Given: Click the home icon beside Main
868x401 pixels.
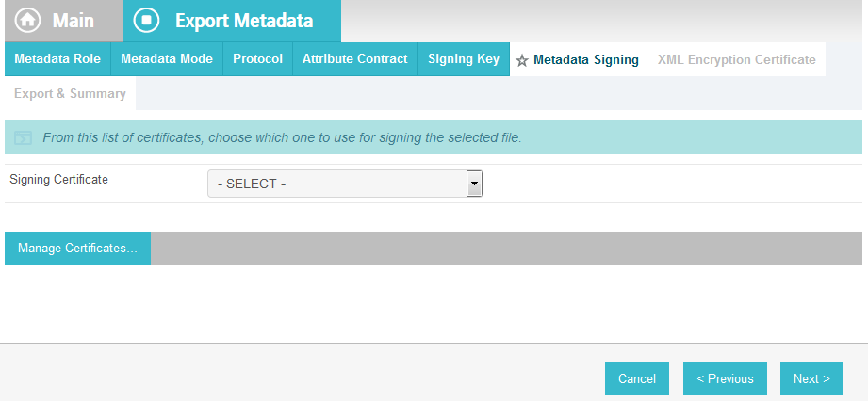Looking at the screenshot, I should tap(27, 21).
